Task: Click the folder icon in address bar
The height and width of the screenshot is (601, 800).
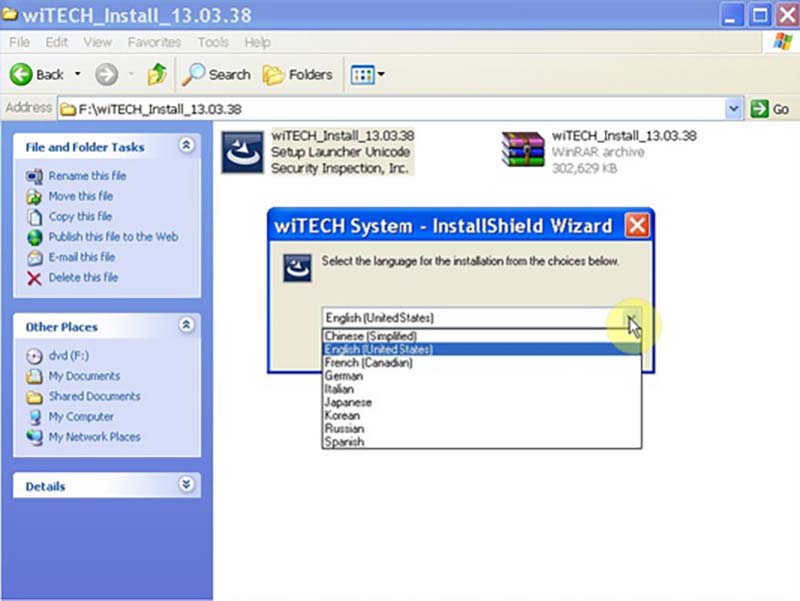Action: click(68, 109)
